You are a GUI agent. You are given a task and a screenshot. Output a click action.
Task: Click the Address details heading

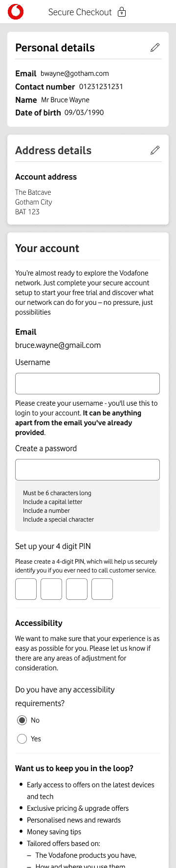[53, 150]
